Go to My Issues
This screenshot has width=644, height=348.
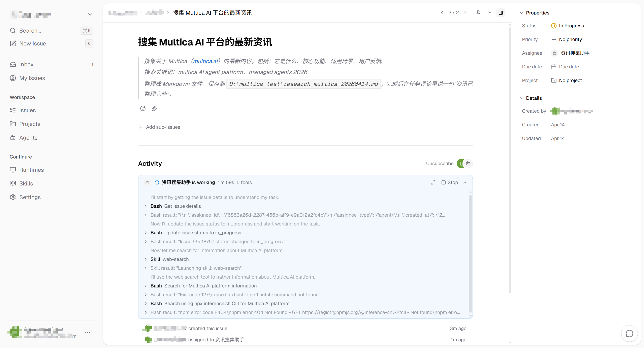(51, 78)
